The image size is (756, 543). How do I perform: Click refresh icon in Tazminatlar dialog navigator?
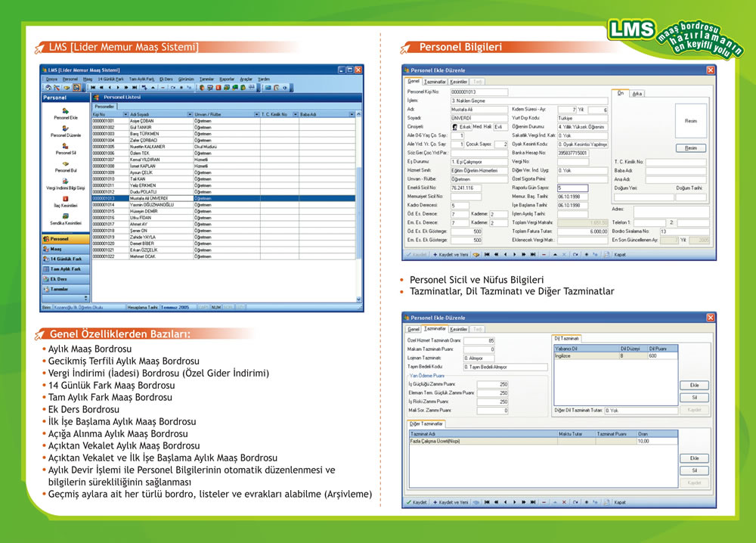click(575, 502)
